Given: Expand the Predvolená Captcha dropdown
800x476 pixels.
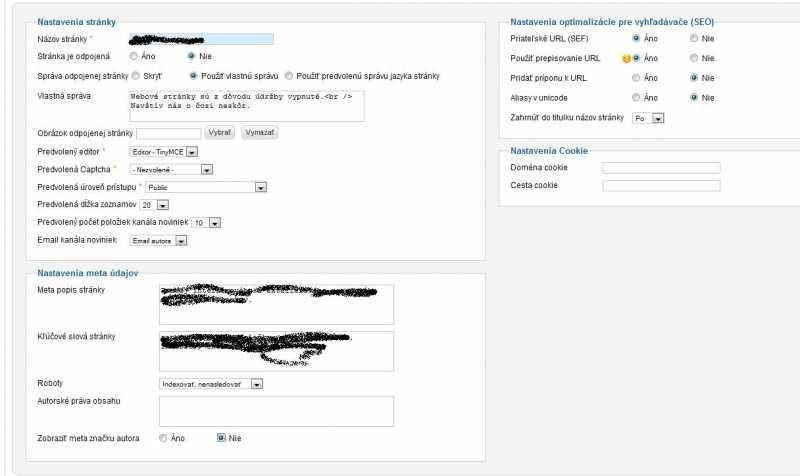Looking at the screenshot, I should click(x=171, y=169).
